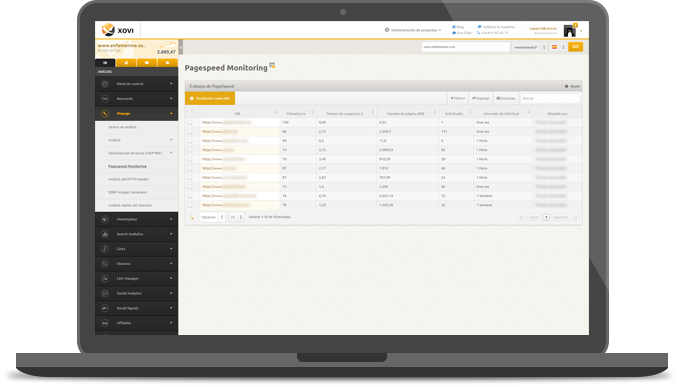
Task: Open Administración de proyectos dropdown
Action: 413,30
